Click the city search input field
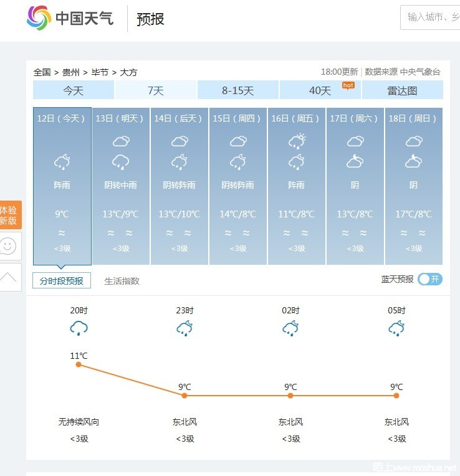This screenshot has width=460, height=476. [x=430, y=17]
